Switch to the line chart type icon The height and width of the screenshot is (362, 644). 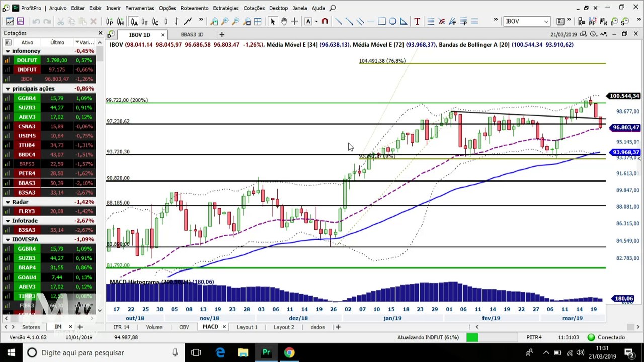point(188,21)
